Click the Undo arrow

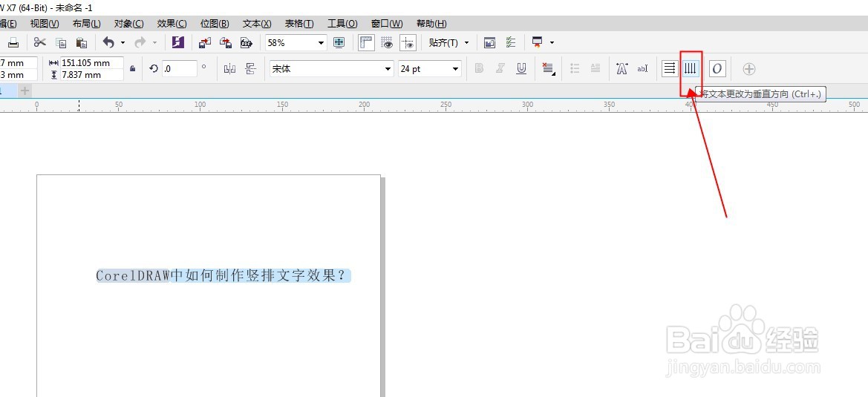pos(108,42)
